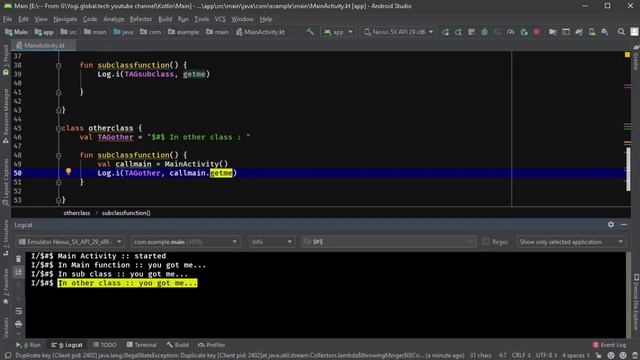Click the subclassfunction() breadcrumb below the editor
Viewport: 640px width, 360px height.
(x=126, y=213)
